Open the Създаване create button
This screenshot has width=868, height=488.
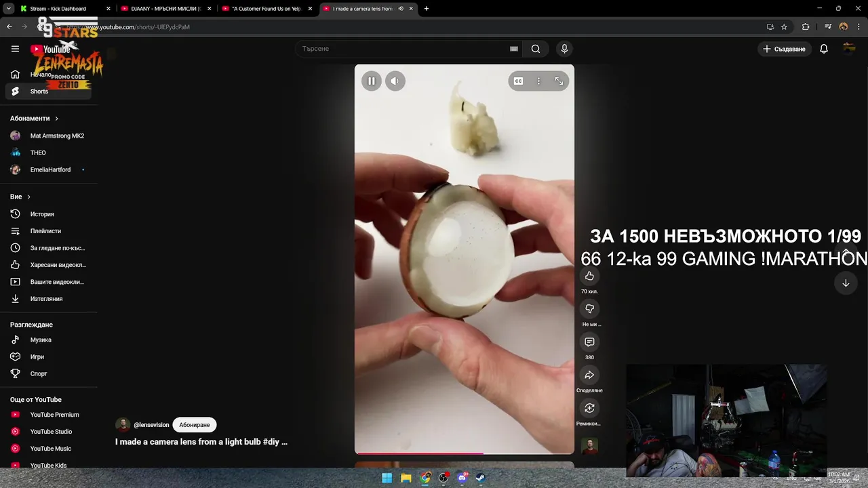coord(785,49)
